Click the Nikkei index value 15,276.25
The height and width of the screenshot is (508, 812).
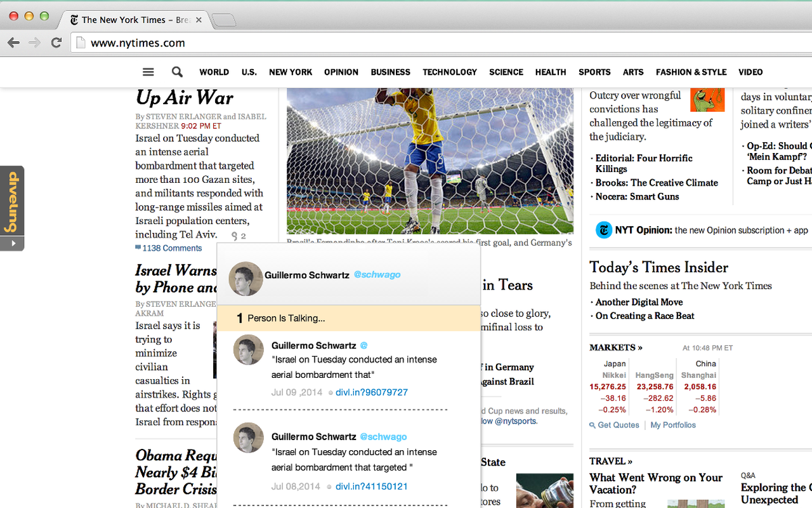tap(608, 387)
